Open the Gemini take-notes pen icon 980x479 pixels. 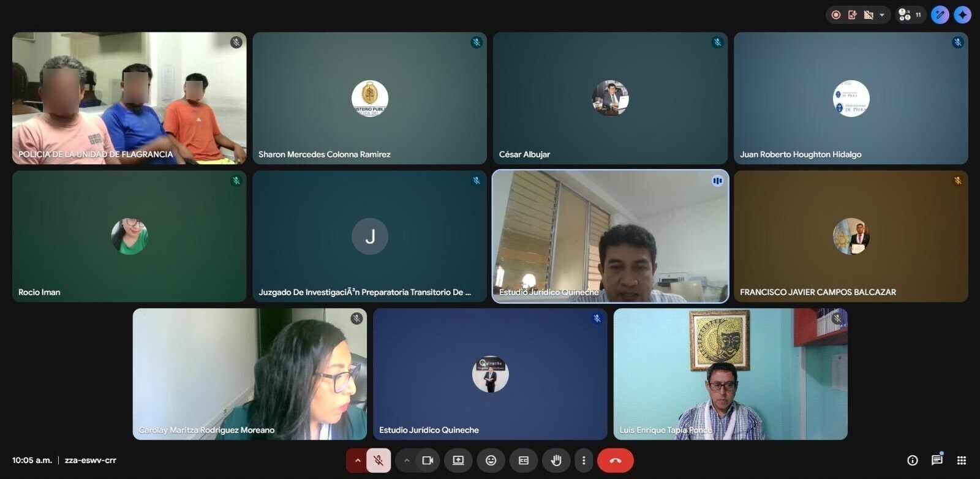click(940, 15)
